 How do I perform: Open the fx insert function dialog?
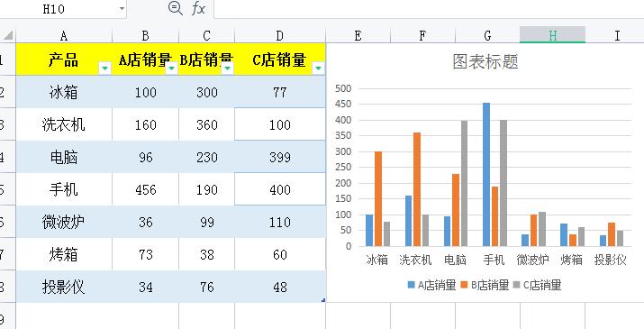198,8
